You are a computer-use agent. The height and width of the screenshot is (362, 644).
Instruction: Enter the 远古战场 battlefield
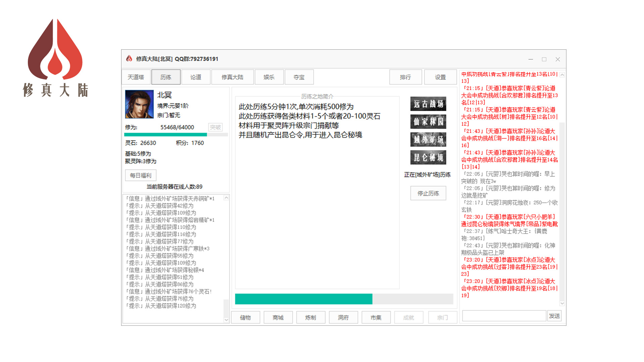click(x=428, y=104)
